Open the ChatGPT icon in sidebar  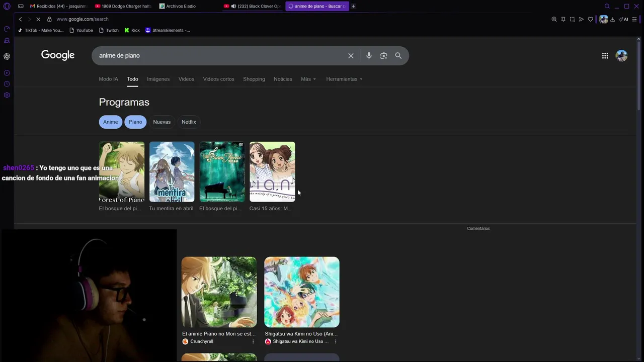click(7, 56)
